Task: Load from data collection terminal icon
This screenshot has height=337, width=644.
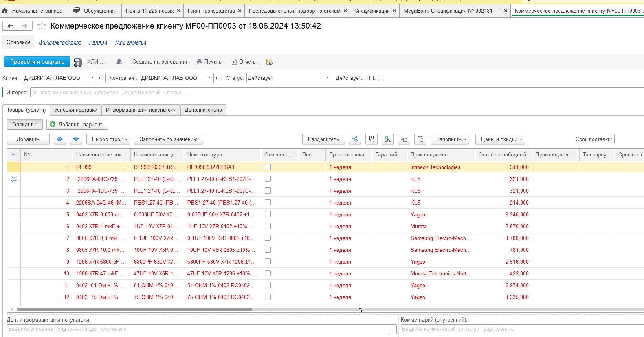Action: point(388,139)
